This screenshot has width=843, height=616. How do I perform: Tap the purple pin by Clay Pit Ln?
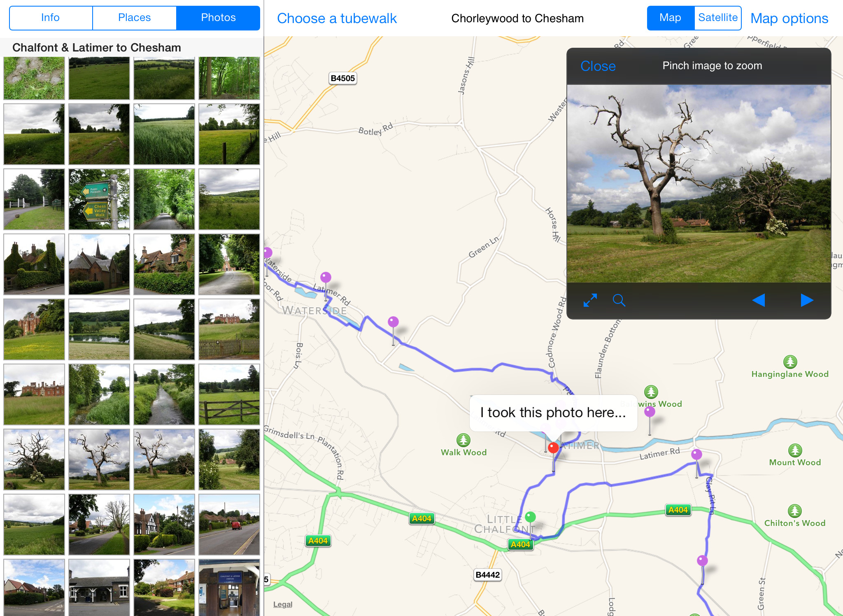pyautogui.click(x=696, y=454)
